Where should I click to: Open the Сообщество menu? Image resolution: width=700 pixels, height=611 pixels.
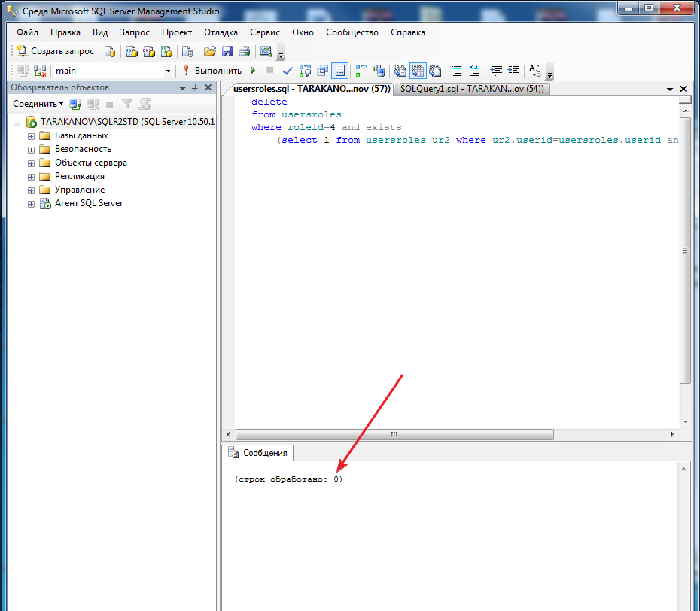352,32
